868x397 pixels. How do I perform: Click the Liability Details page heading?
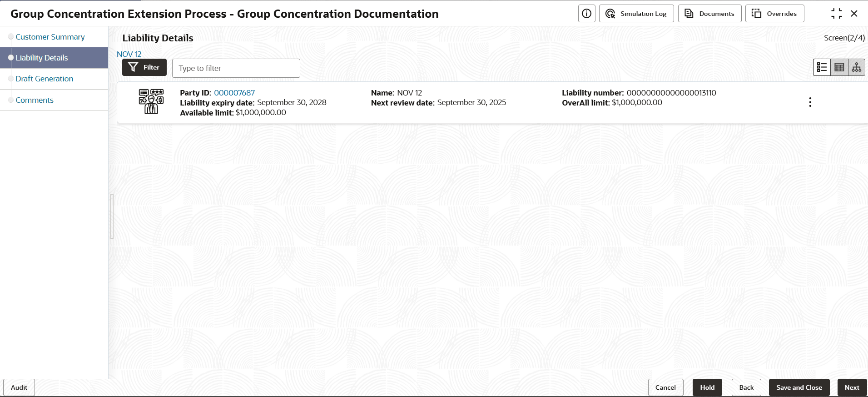pyautogui.click(x=158, y=38)
